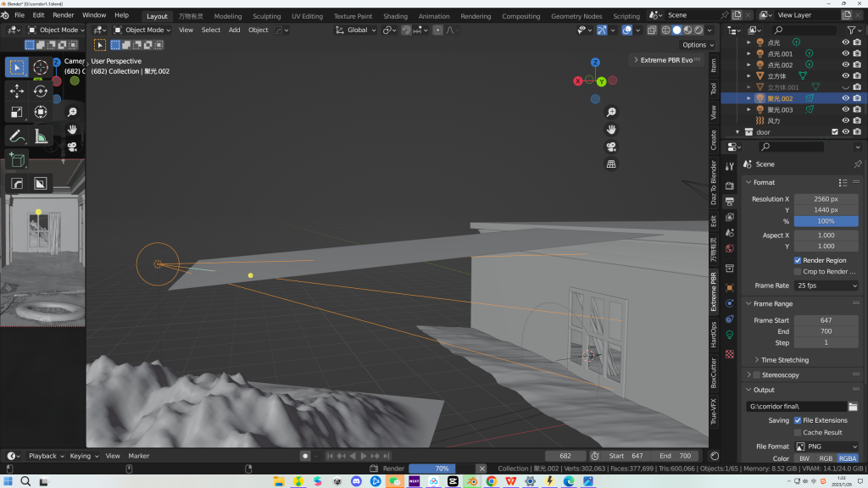
Task: Select the Select Box tool
Action: [17, 68]
